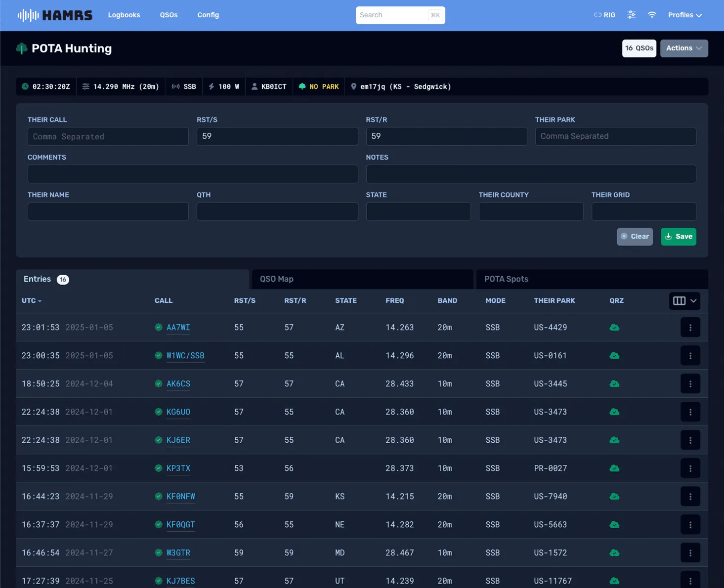Click the clock time 02:30:20Z
The height and width of the screenshot is (588, 724).
tap(46, 86)
